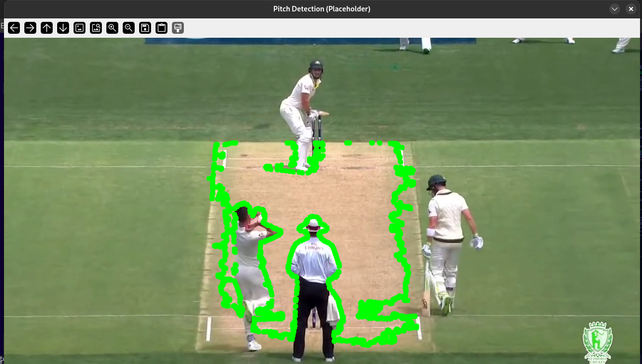Close the Pitch Detection window
This screenshot has width=642, height=364.
(631, 9)
